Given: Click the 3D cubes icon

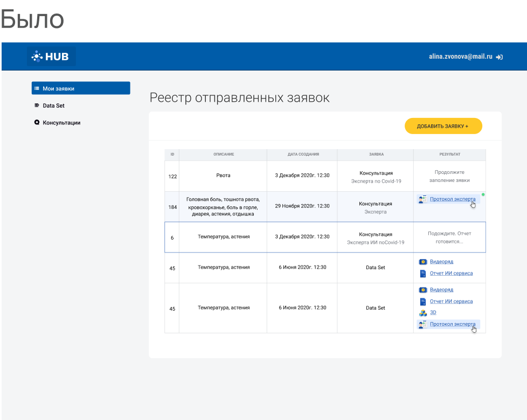Looking at the screenshot, I should (x=423, y=312).
